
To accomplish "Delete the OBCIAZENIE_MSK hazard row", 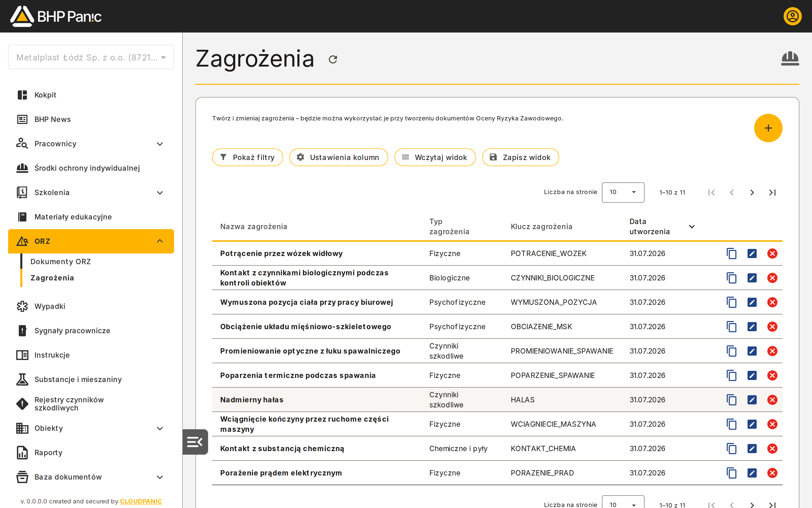I will point(772,327).
